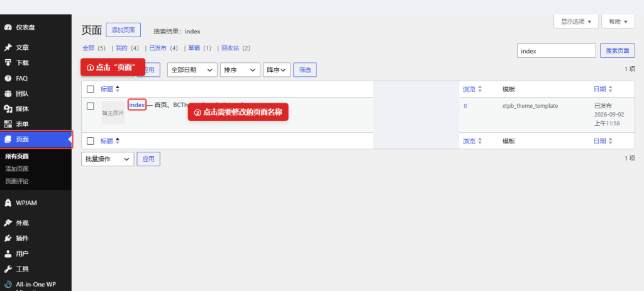Click the view count 0 link
This screenshot has width=644, height=291.
pyautogui.click(x=465, y=106)
